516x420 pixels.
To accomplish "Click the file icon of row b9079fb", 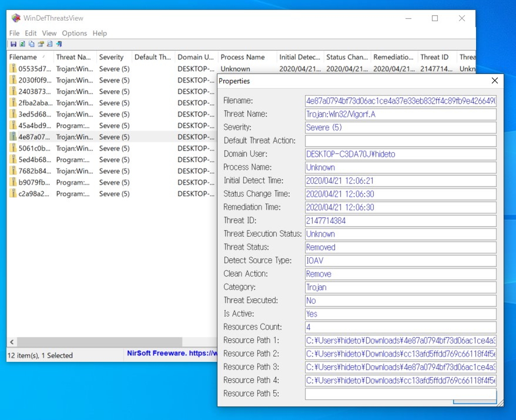I will pos(13,182).
